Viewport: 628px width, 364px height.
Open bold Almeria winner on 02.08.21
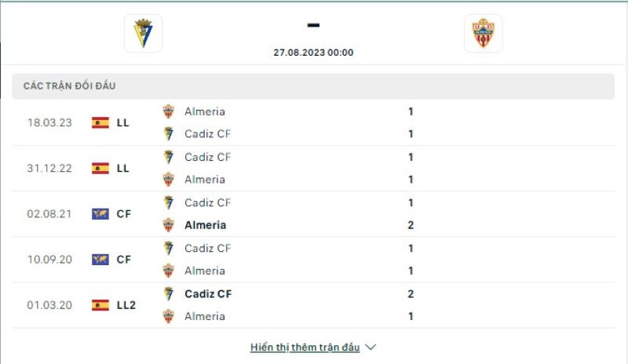pos(205,225)
